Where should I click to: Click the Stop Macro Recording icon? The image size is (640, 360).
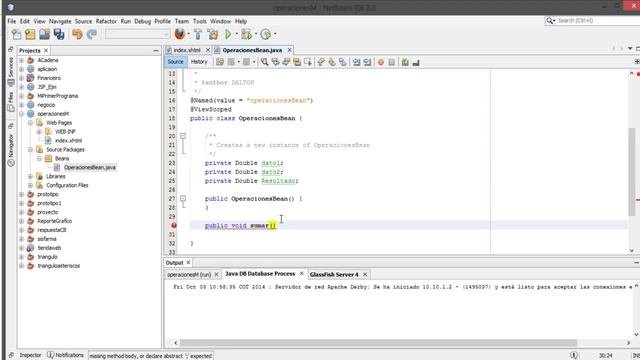(391, 62)
